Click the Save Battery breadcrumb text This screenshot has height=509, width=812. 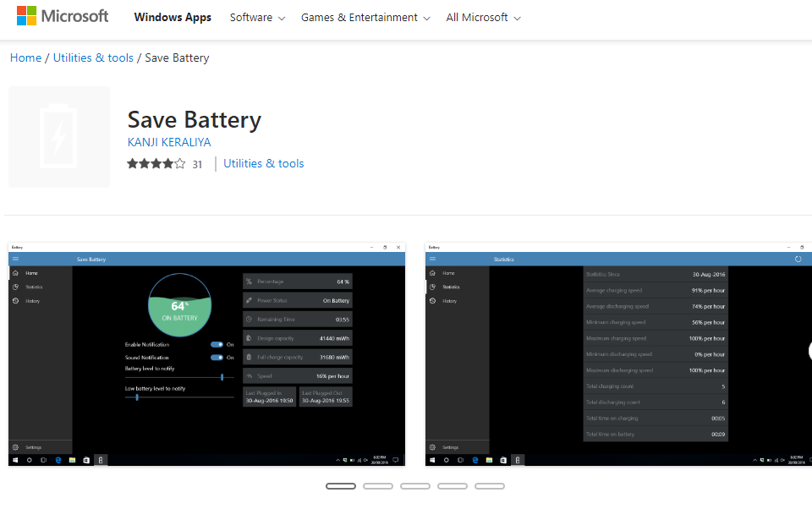click(177, 57)
